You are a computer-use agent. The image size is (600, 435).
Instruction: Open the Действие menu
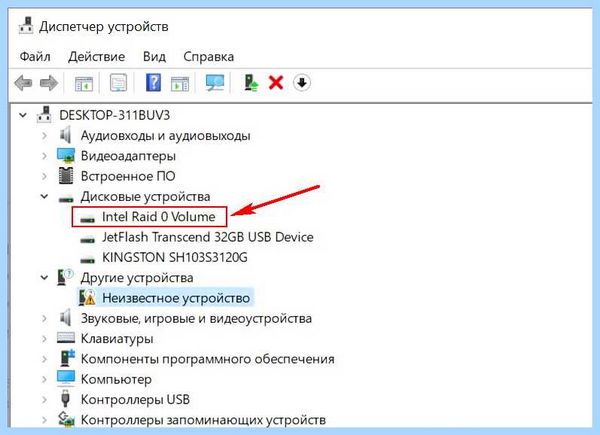tap(96, 57)
